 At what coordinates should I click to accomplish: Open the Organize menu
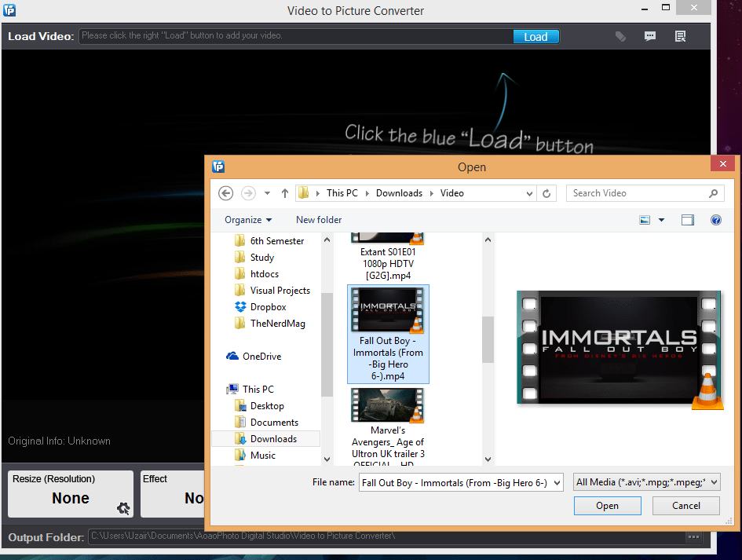[248, 220]
